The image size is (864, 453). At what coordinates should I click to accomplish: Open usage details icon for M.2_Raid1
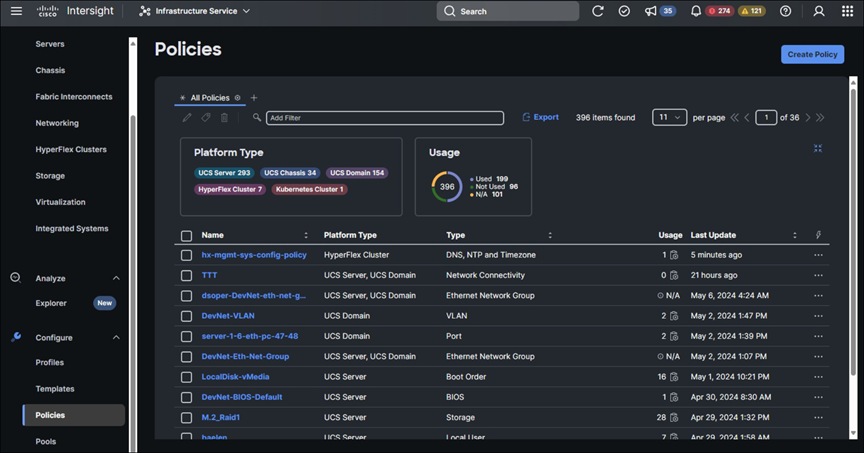(674, 418)
